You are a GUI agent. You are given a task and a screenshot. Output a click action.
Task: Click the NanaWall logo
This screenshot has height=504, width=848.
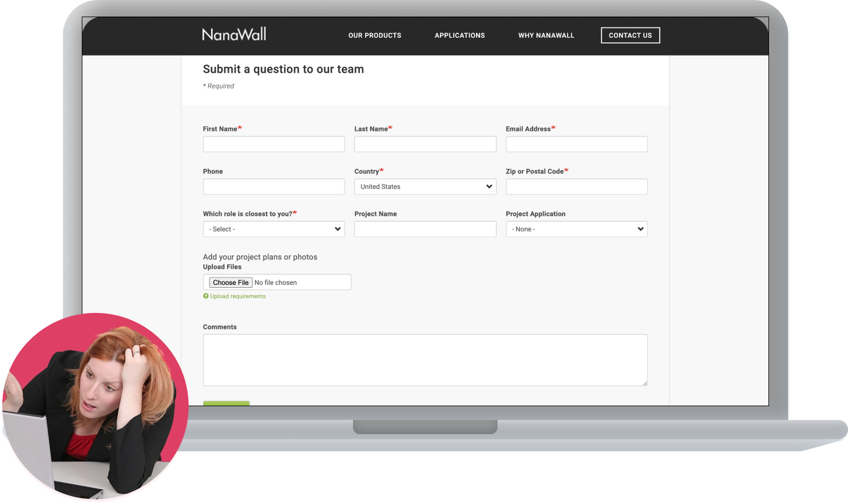234,34
